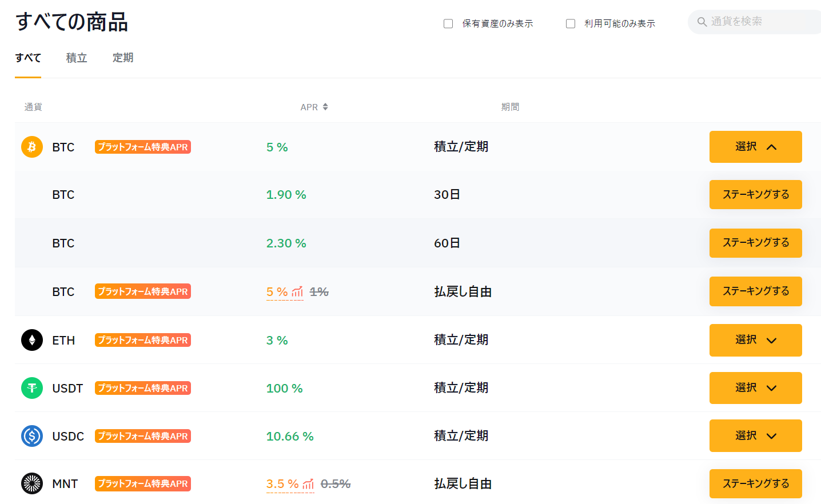
Task: Collapse the BTC 選択 dropdown
Action: pos(755,147)
